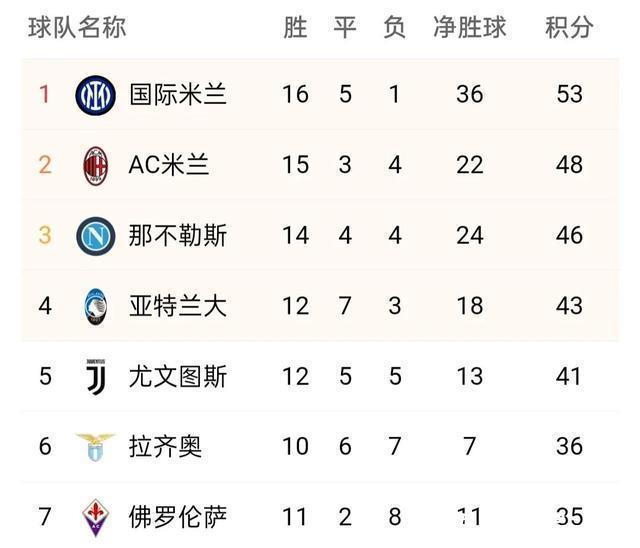Click the Juventus club logo
Image resolution: width=640 pixels, height=548 pixels.
[x=96, y=376]
